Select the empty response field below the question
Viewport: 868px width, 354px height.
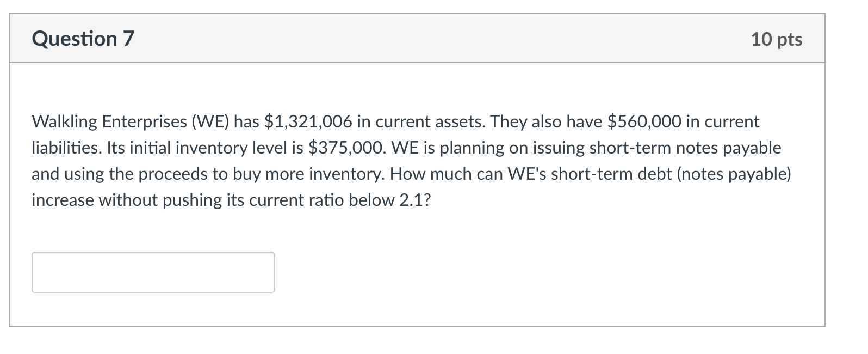(x=153, y=272)
